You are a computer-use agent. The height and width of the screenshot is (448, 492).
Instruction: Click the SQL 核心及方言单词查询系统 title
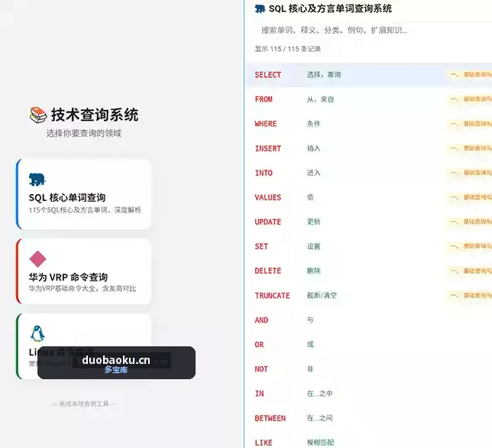[330, 8]
